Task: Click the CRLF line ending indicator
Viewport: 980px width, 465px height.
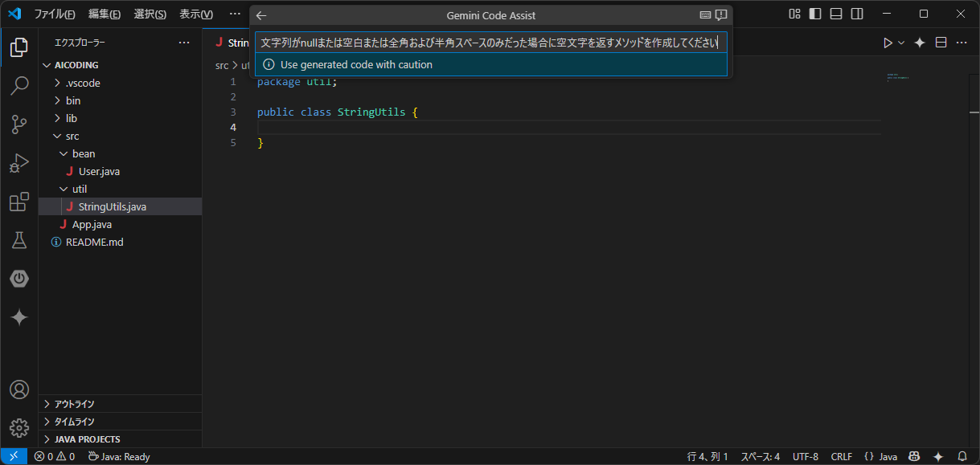Action: click(841, 456)
